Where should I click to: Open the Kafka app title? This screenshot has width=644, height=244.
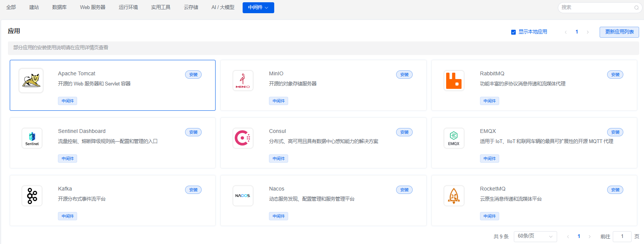point(65,189)
